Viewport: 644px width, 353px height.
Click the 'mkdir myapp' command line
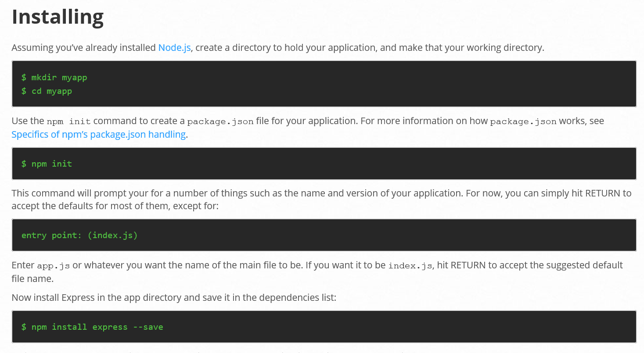coord(54,78)
